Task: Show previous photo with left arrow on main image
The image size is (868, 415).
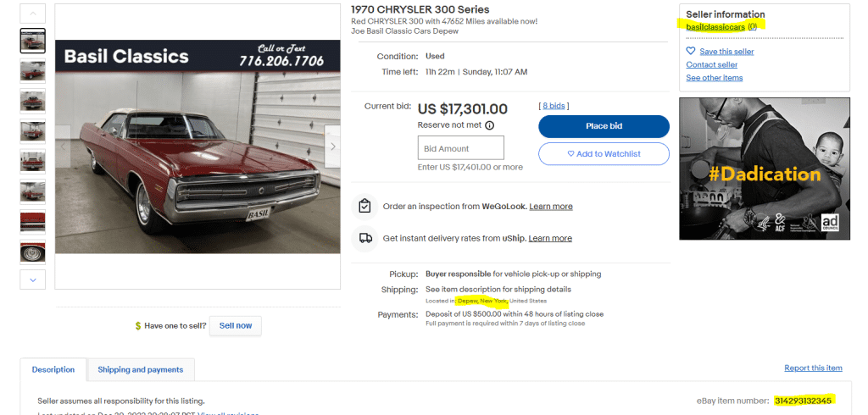Action: [64, 147]
